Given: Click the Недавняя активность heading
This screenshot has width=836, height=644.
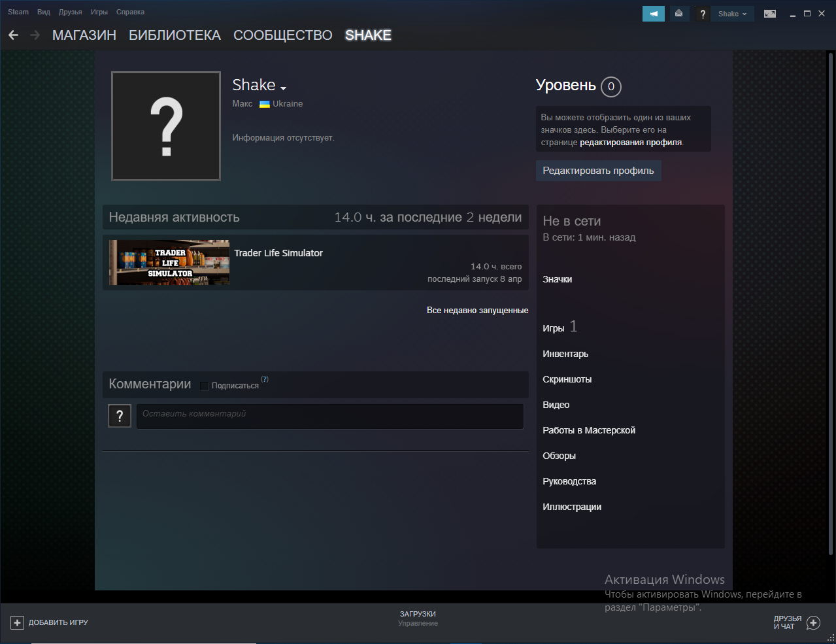Looking at the screenshot, I should point(174,217).
